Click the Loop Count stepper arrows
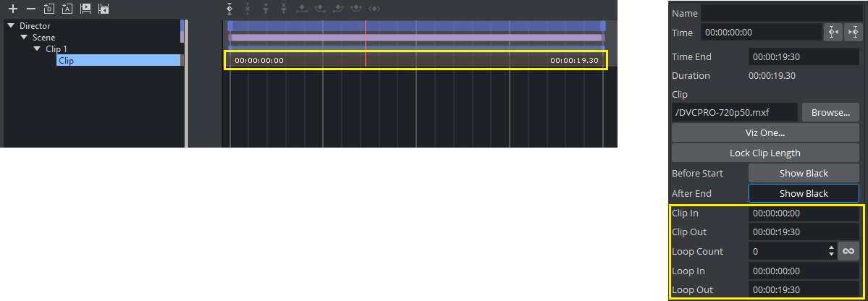Image resolution: width=868 pixels, height=301 pixels. (x=831, y=251)
